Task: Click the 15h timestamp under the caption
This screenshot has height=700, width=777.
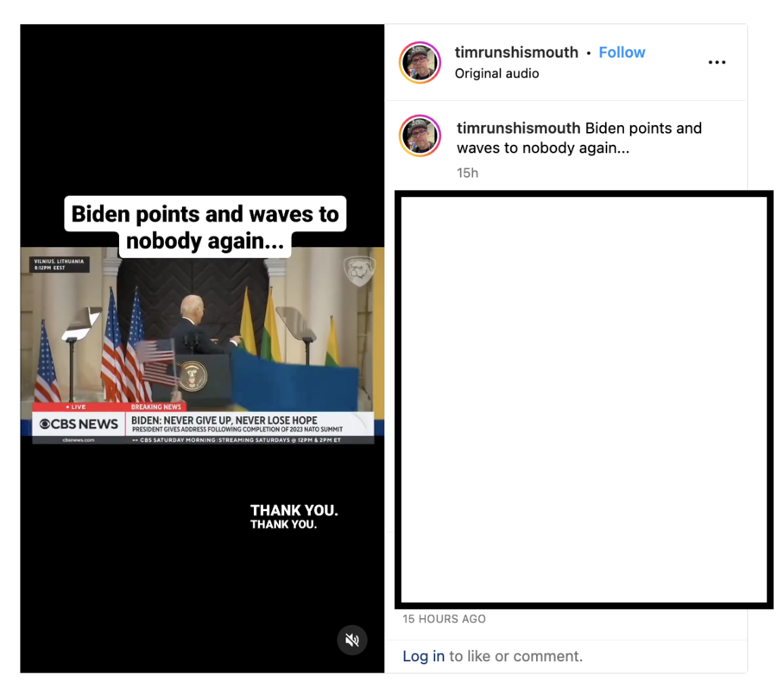Action: (467, 173)
